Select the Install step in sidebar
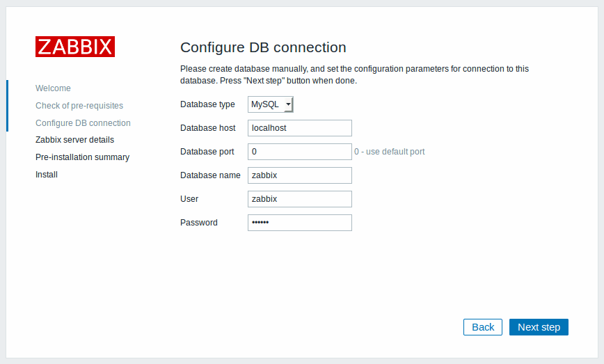Screen dimensions: 604x364 click(x=47, y=175)
